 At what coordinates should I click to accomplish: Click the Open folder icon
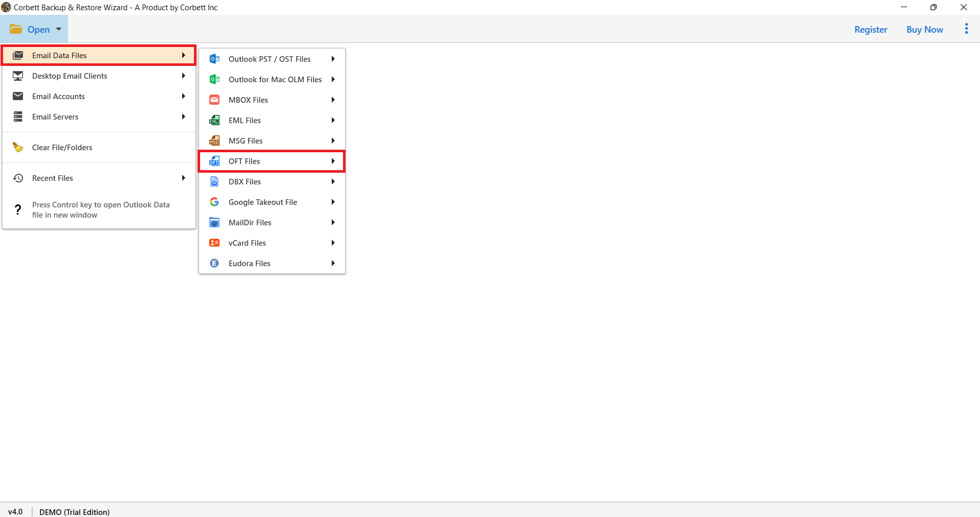click(16, 29)
